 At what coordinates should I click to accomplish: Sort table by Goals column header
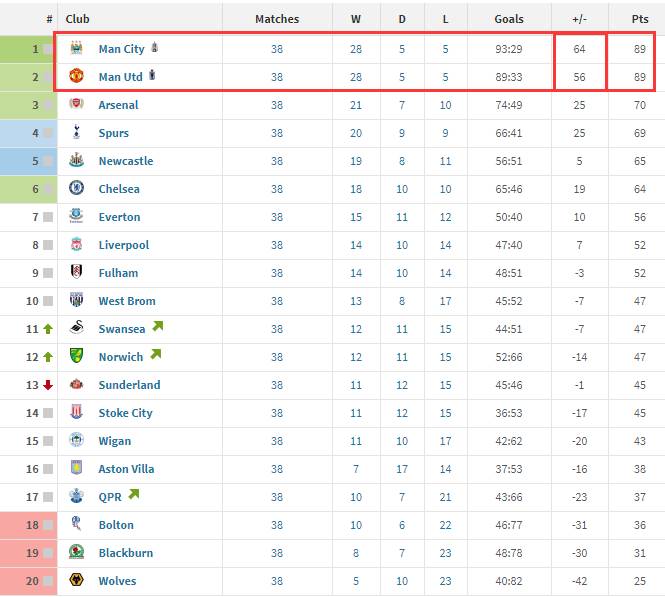509,19
